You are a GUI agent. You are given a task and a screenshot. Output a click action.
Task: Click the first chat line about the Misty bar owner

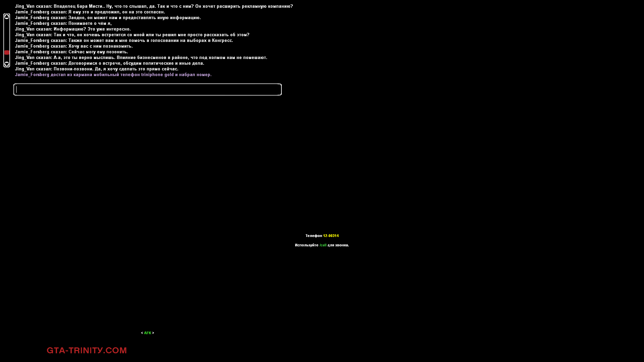click(x=154, y=6)
